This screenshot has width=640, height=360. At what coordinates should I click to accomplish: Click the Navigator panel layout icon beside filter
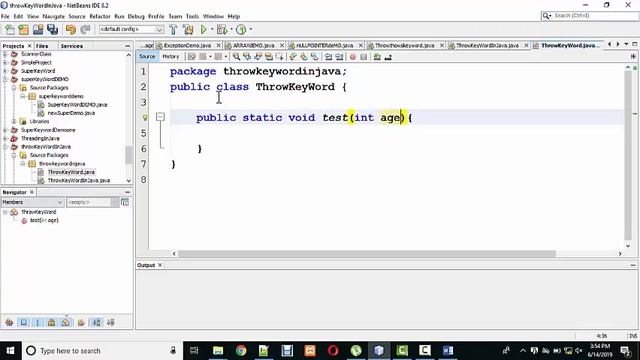[x=125, y=202]
